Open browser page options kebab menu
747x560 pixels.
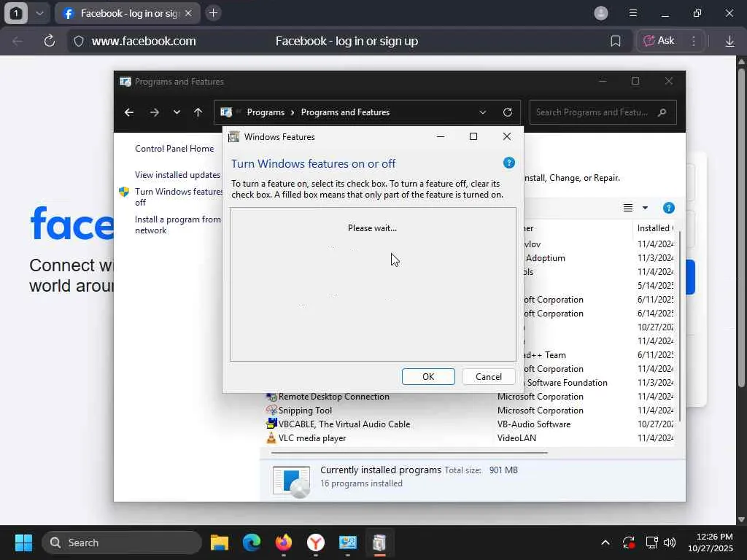pos(694,41)
